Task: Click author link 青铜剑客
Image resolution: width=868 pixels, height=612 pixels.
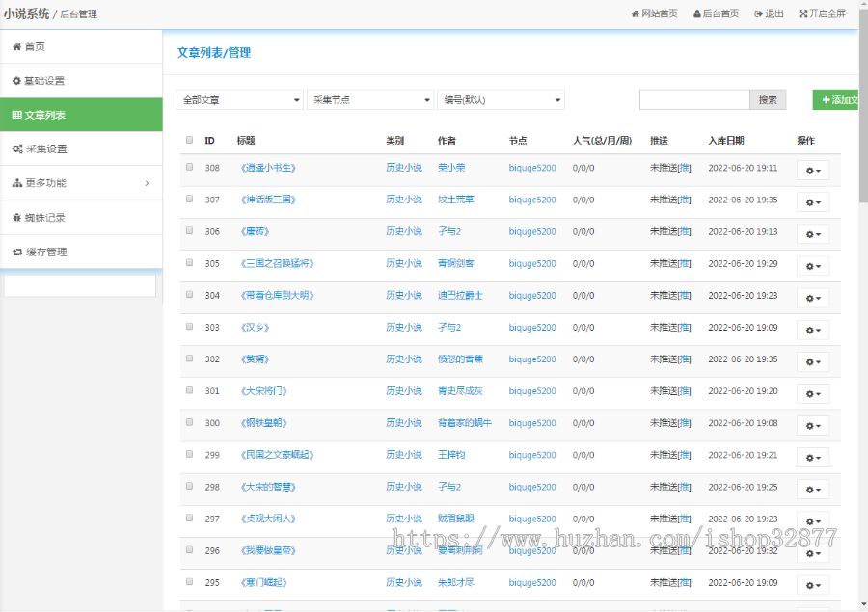Action: [455, 263]
